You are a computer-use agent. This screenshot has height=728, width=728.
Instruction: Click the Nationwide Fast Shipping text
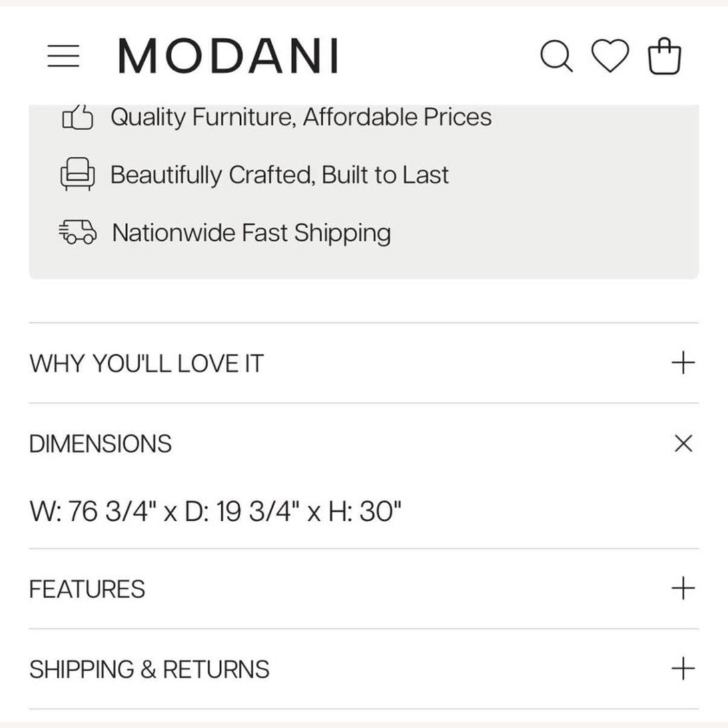pyautogui.click(x=251, y=233)
